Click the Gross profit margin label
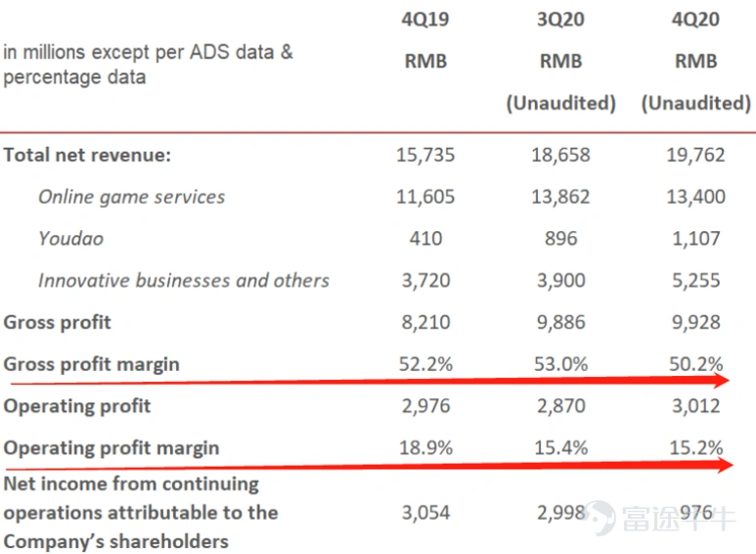The height and width of the screenshot is (554, 756). click(x=91, y=364)
